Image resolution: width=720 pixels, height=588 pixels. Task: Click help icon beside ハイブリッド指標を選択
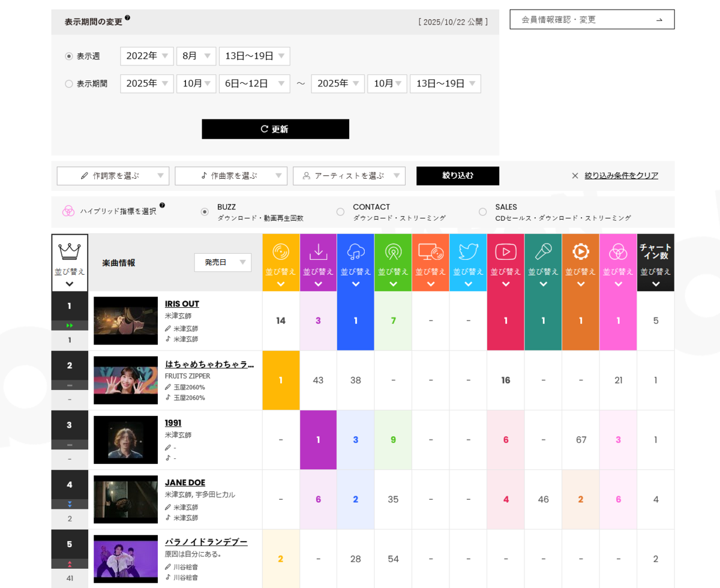[162, 205]
